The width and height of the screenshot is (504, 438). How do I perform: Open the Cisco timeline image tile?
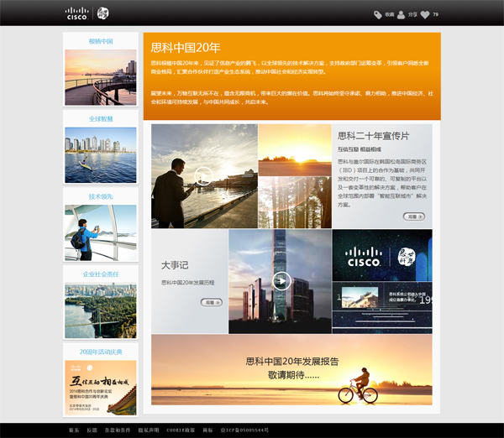381,281
